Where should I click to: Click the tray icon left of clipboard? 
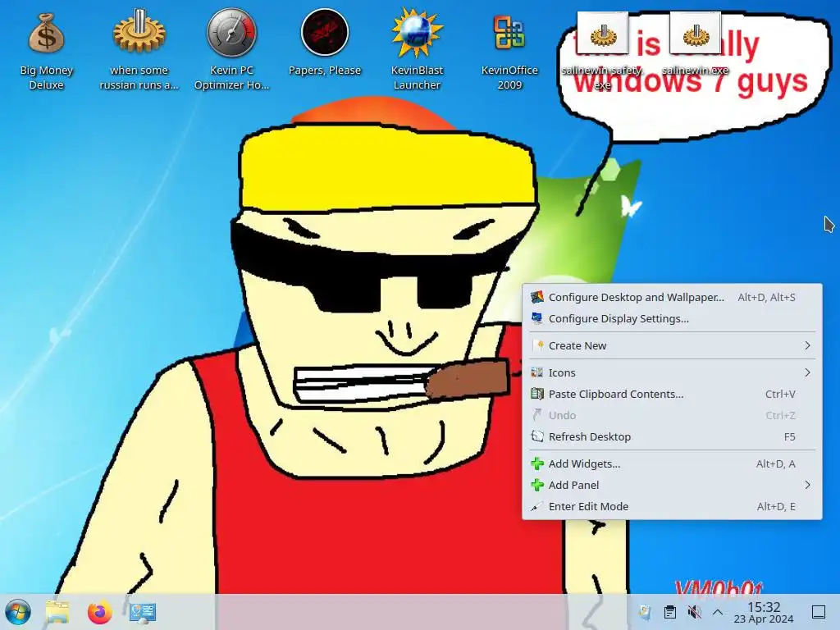pyautogui.click(x=645, y=612)
